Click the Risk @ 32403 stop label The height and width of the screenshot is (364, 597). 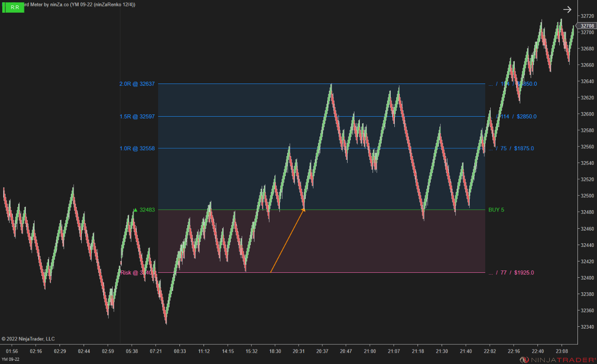tap(136, 272)
